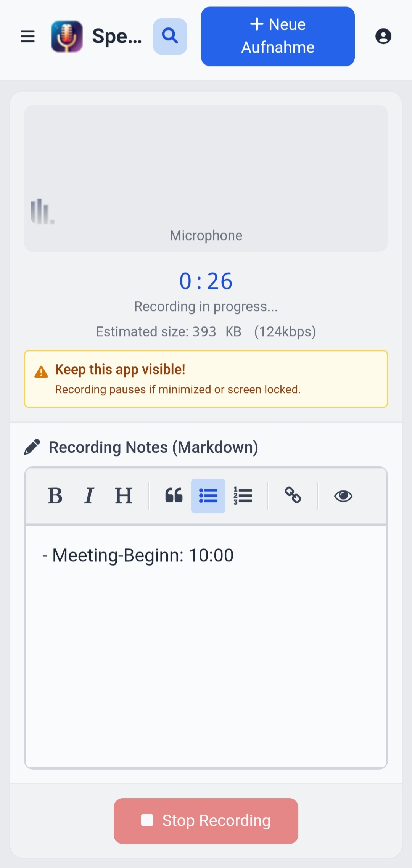
Task: Click the audio level bars indicator
Action: 42,212
